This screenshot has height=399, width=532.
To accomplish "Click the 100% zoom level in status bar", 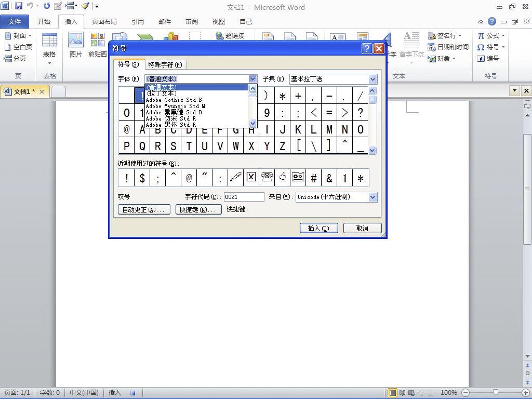I will 448,393.
